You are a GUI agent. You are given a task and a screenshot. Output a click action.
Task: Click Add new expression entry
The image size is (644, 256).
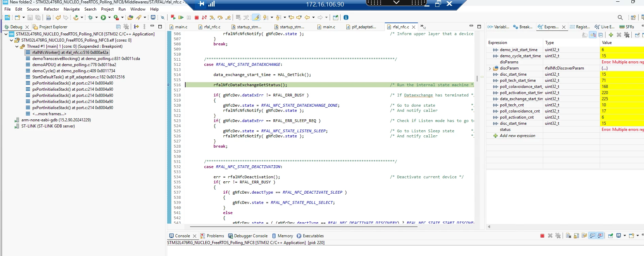coord(517,136)
